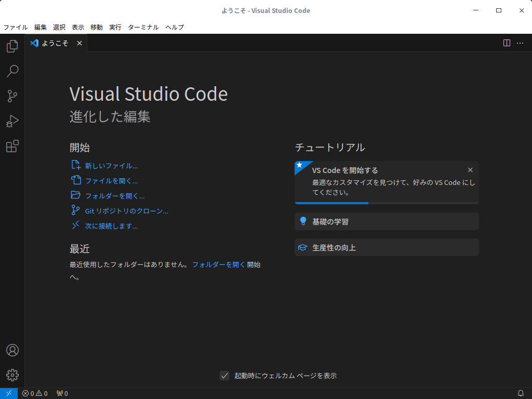This screenshot has height=399, width=532.
Task: Click the remote window indicator in status bar
Action: [x=9, y=393]
